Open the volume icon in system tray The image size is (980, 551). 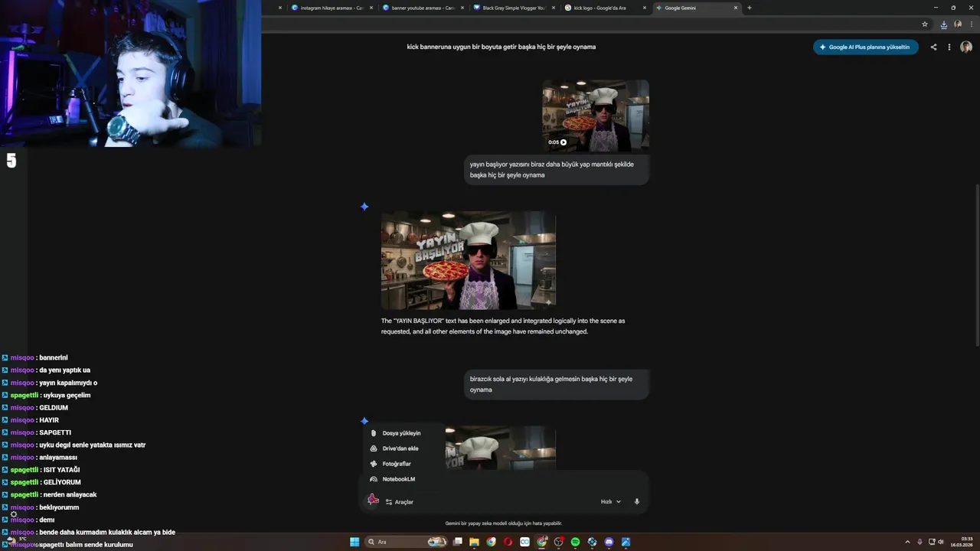click(x=941, y=542)
